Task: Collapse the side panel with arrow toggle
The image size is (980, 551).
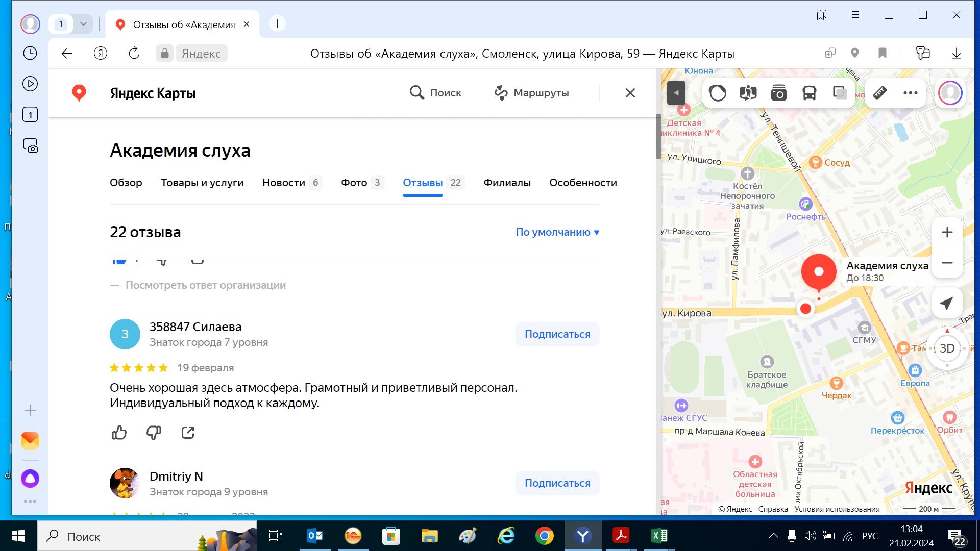Action: (x=676, y=93)
